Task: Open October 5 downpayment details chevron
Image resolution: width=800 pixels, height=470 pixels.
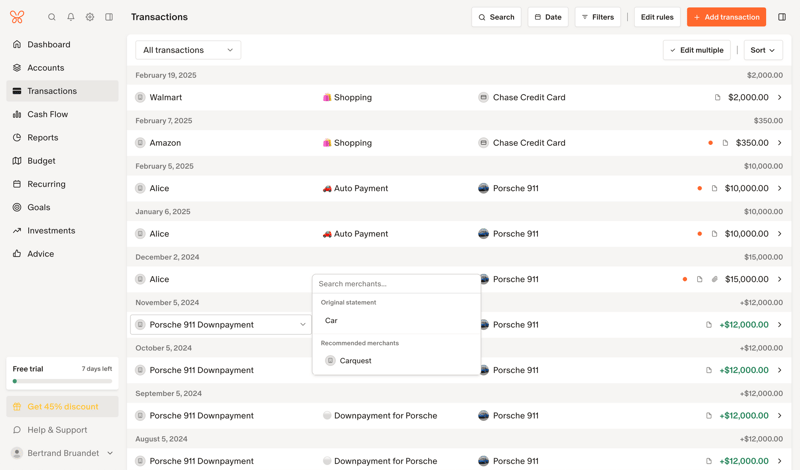Action: tap(780, 370)
